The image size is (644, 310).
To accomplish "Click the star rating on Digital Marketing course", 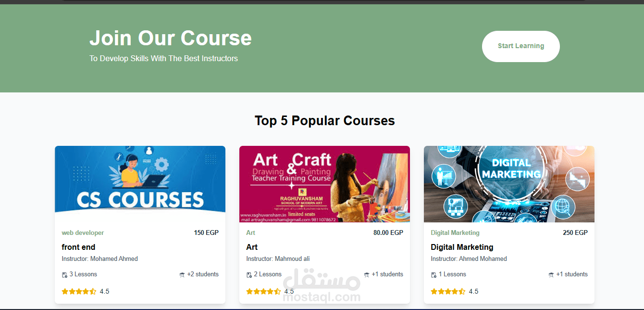I will coord(448,291).
